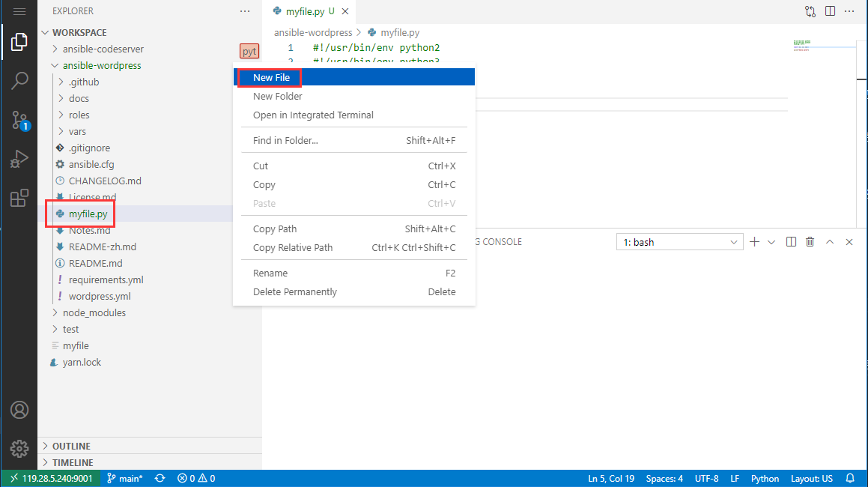This screenshot has width=868, height=487.
Task: Expand the OUTLINE section
Action: pyautogui.click(x=71, y=446)
